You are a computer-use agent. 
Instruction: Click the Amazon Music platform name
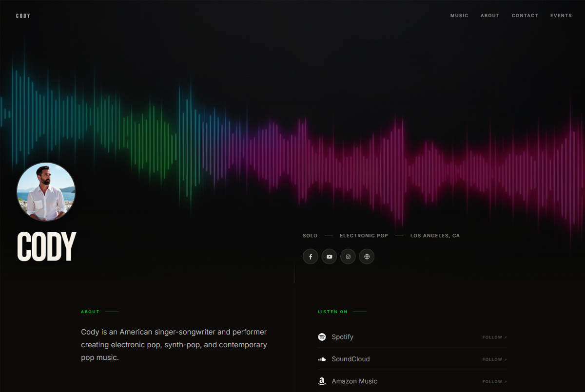(x=354, y=381)
